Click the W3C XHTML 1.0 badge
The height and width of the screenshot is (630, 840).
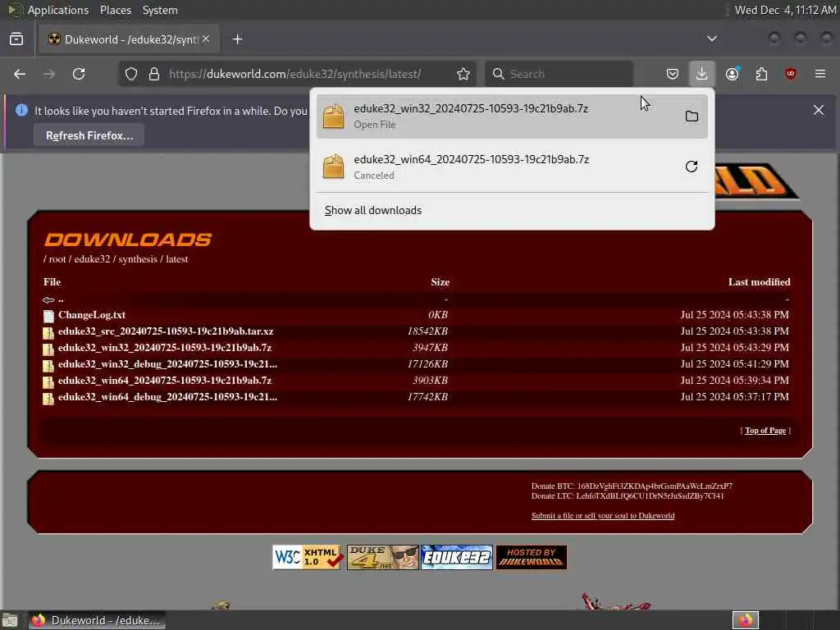pyautogui.click(x=308, y=558)
